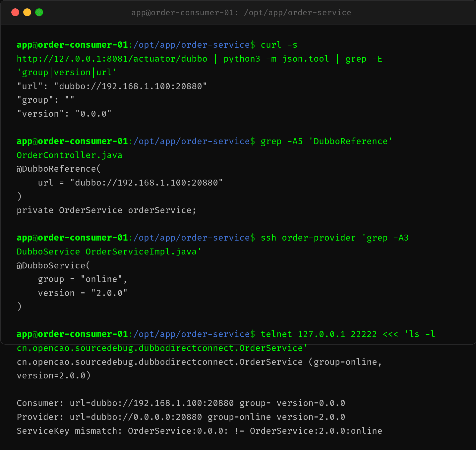476x450 pixels.
Task: Select the 'Consumer:' summary line
Action: (181, 403)
